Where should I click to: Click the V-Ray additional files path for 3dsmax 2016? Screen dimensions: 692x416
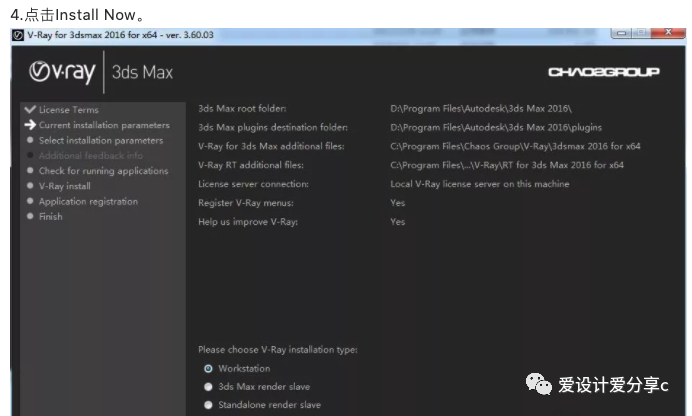point(515,146)
